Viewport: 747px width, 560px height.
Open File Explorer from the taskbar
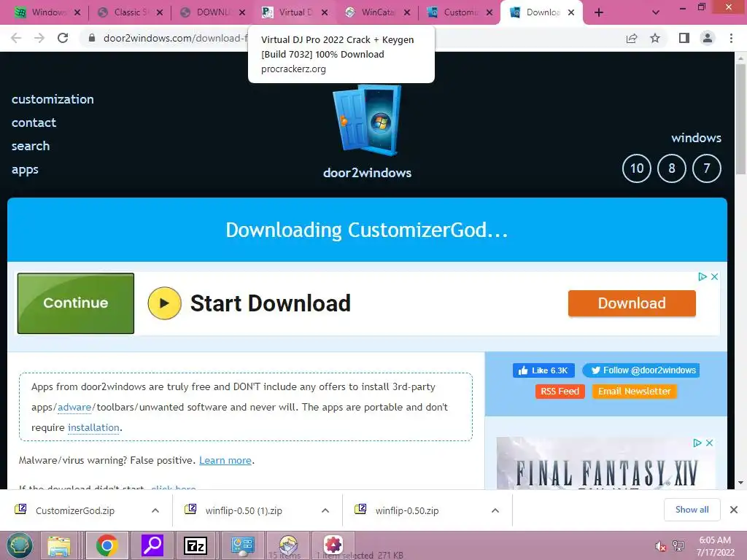pos(58,545)
